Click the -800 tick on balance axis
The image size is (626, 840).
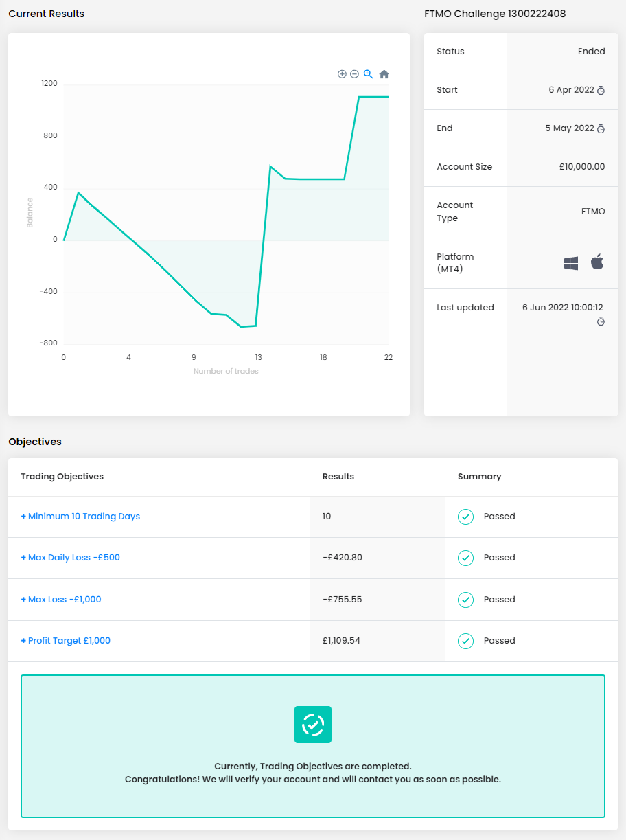coord(48,343)
